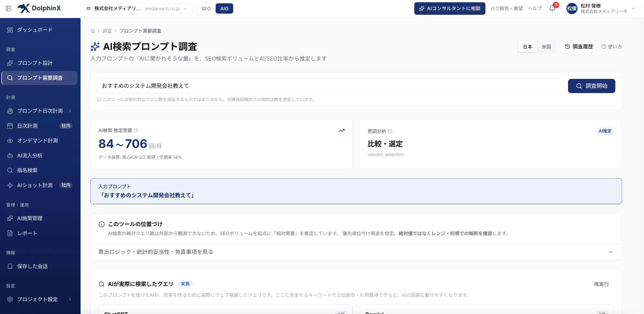Open the 株式会社メディアリ project dropdown
The height and width of the screenshot is (314, 644).
tap(137, 9)
